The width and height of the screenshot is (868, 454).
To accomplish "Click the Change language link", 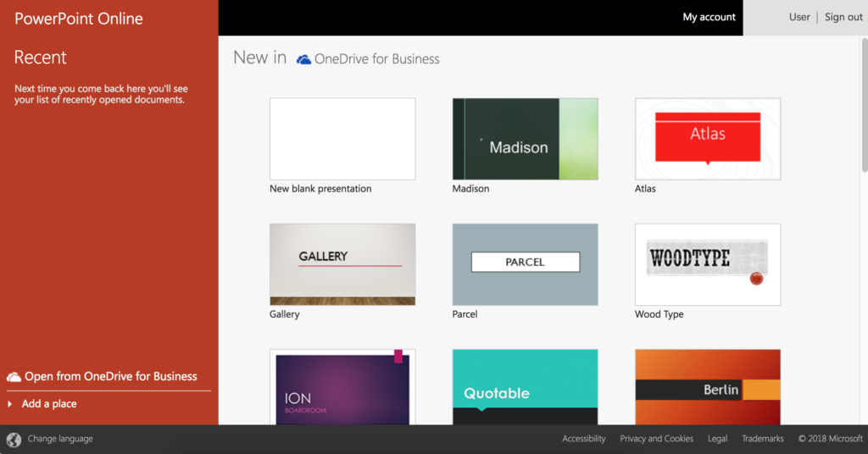I will coord(60,439).
